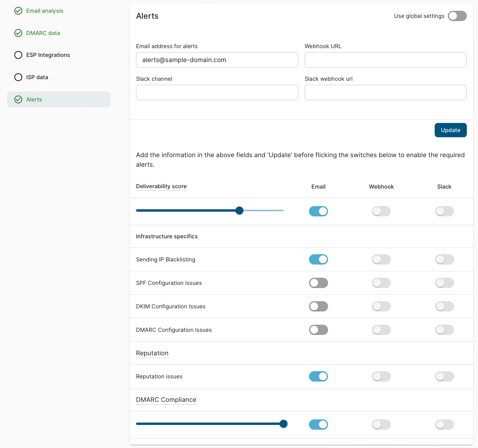Select the Alerts step in sidebar
478x448 pixels.
point(59,99)
